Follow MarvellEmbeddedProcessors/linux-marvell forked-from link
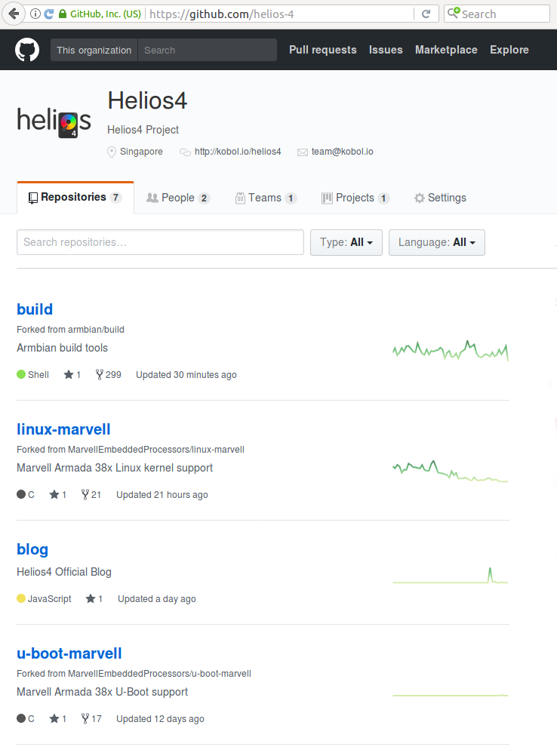Screen dimensions: 557x756 coord(156,450)
